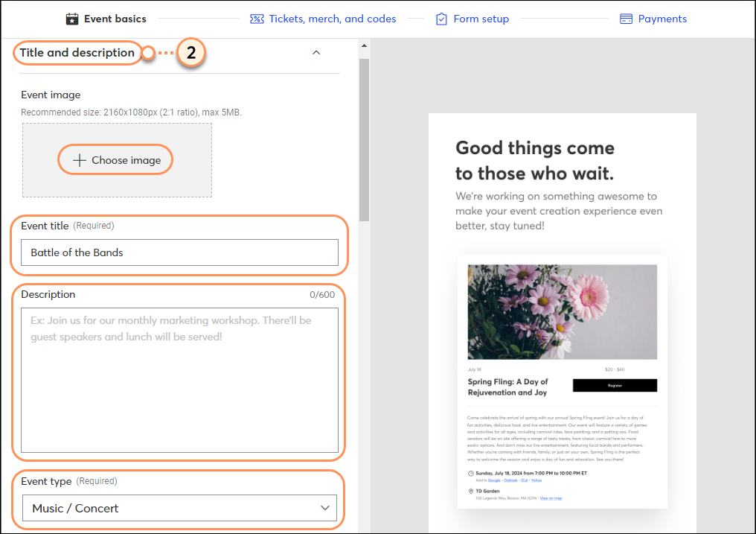Click the location pin icon beside TD Garden

pos(470,491)
